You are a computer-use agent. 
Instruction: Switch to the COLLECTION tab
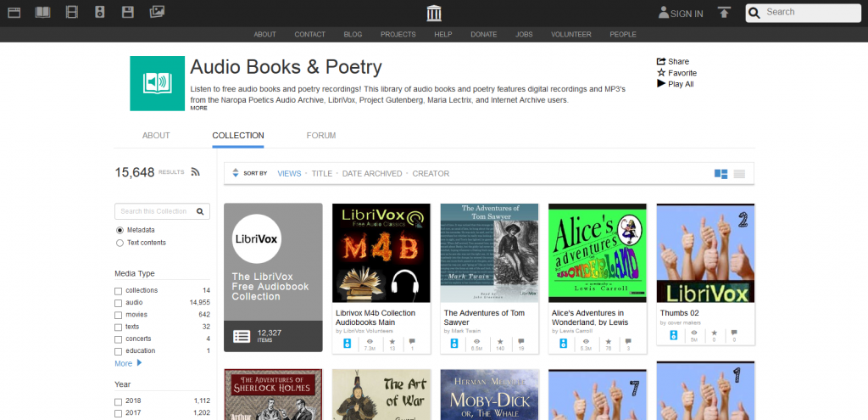(x=238, y=135)
